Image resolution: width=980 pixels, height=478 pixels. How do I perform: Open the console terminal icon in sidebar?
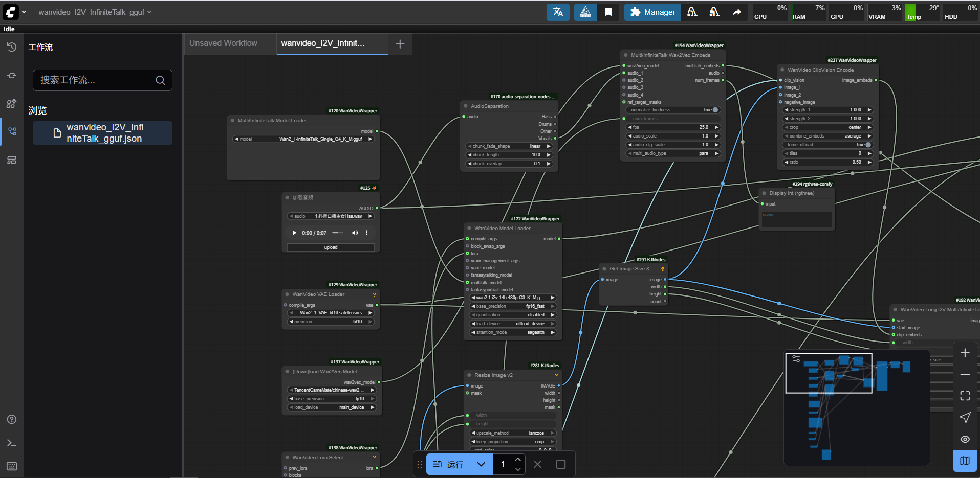tap(12, 443)
